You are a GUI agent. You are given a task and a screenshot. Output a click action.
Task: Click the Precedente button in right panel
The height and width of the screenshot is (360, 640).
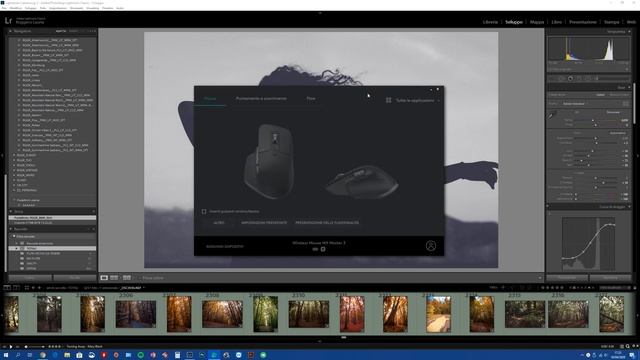point(567,278)
